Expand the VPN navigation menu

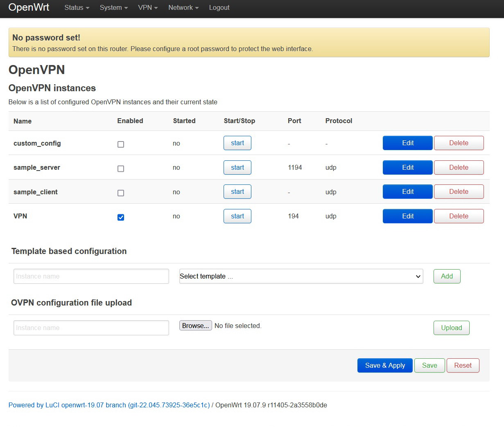coord(147,7)
